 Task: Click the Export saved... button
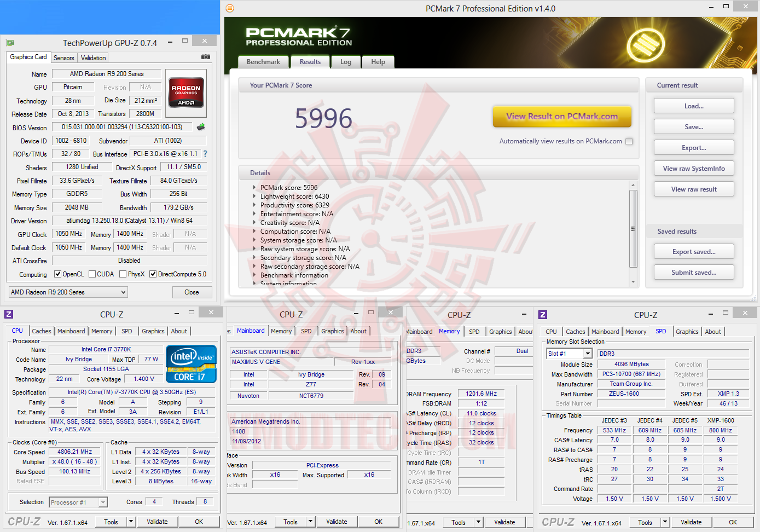pos(694,252)
